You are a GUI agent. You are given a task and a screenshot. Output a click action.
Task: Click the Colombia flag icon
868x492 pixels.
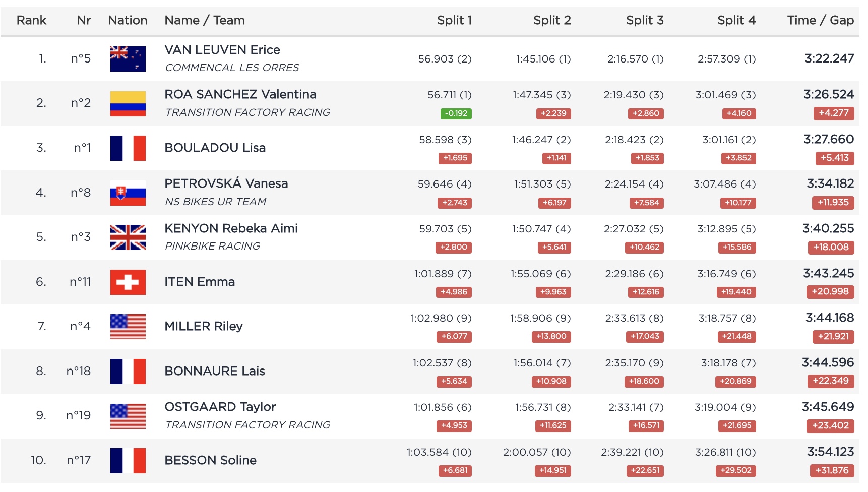tap(128, 103)
